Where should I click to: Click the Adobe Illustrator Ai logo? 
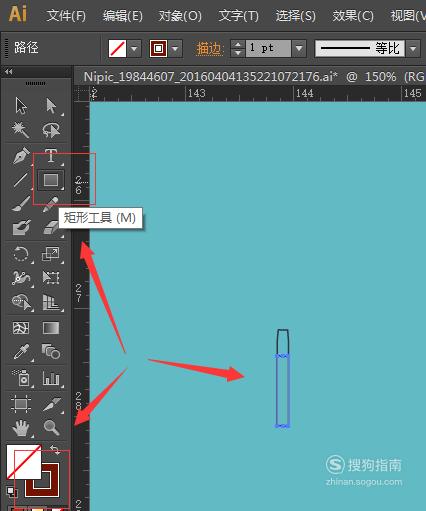pyautogui.click(x=17, y=14)
